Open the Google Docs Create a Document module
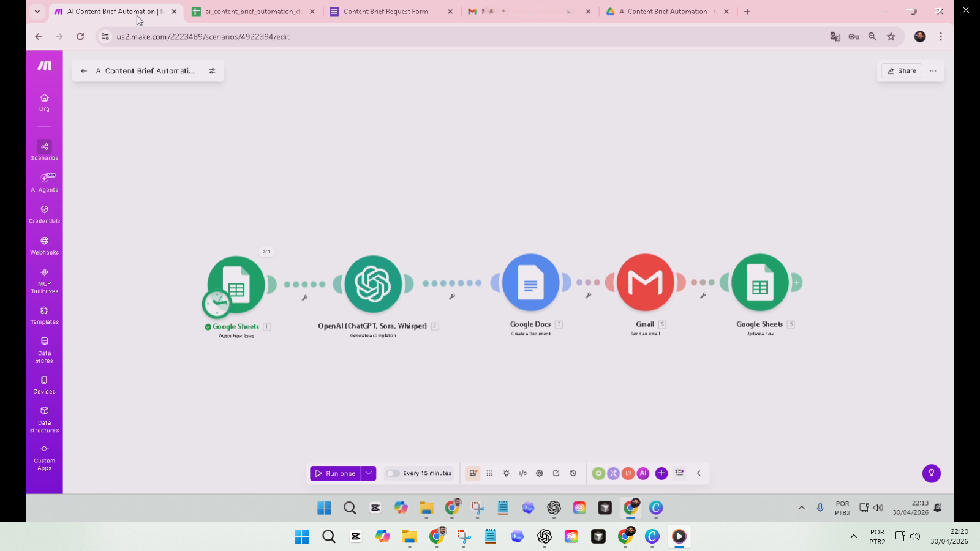Screen dimensions: 980x551 tap(530, 282)
